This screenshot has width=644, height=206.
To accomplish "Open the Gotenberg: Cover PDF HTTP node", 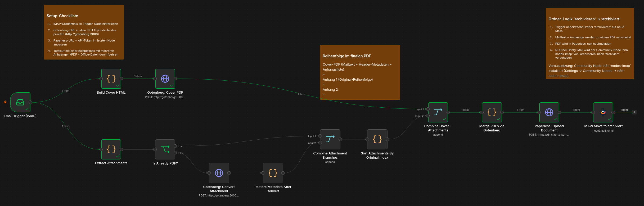I will pos(165,79).
